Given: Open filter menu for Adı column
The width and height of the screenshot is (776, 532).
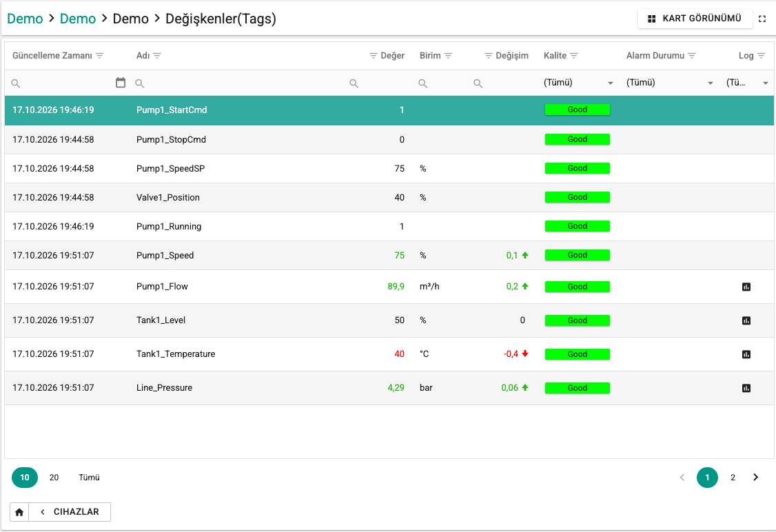Looking at the screenshot, I should (157, 55).
